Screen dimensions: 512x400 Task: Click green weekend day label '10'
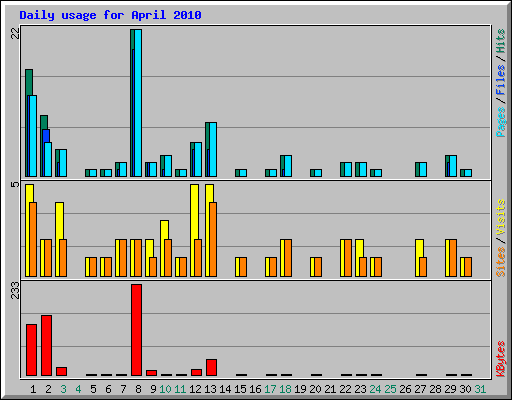click(165, 389)
